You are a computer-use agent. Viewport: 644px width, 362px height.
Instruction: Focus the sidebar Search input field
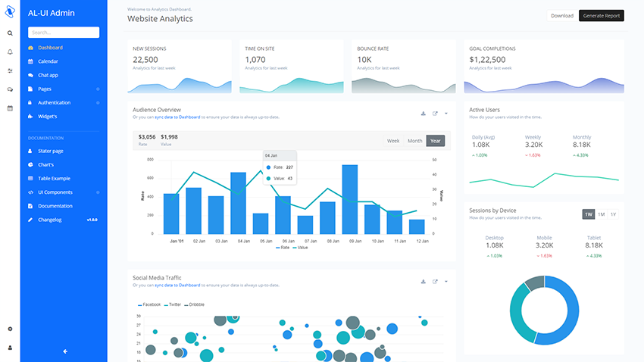(64, 33)
